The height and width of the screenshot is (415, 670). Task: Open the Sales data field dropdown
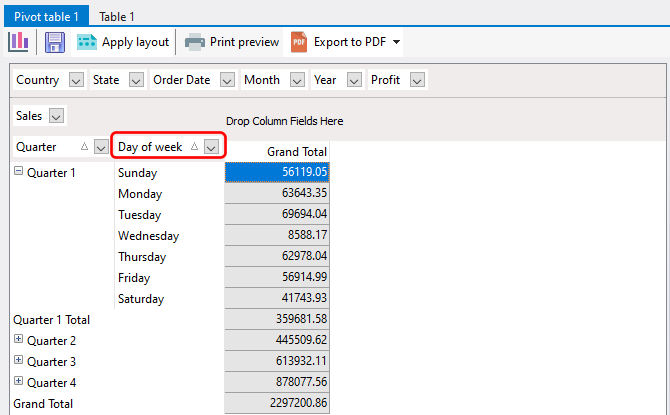(56, 116)
